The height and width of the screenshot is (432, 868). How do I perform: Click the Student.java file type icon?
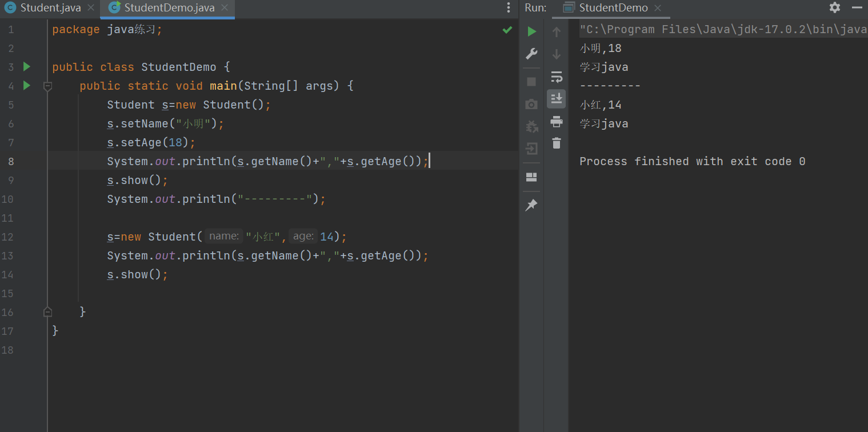[x=11, y=8]
